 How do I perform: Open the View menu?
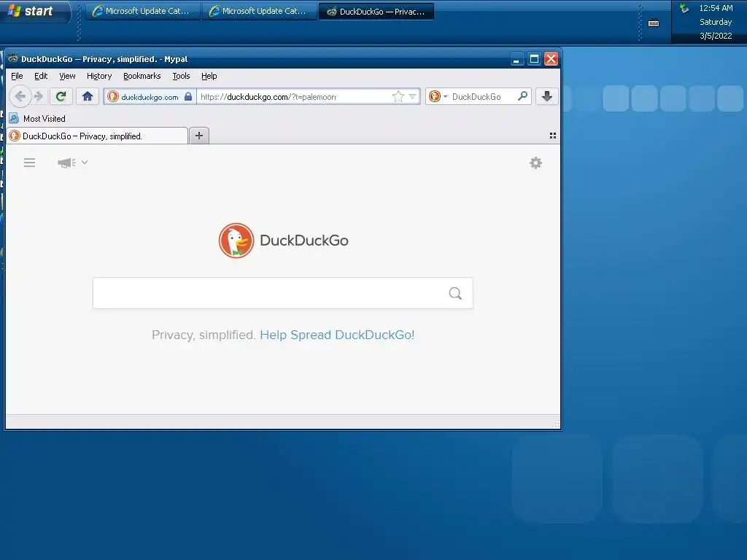tap(67, 76)
